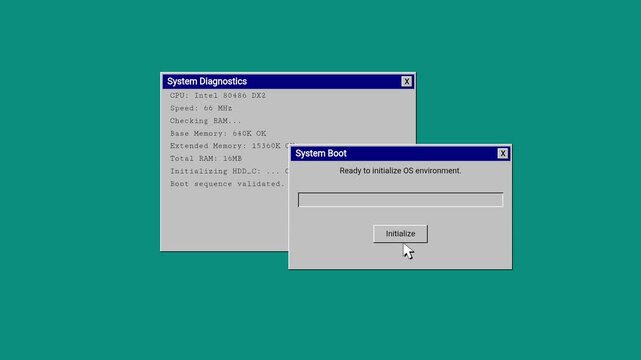The image size is (641, 360).
Task: Click the 'Initializing HDD_C:' line
Action: click(x=229, y=171)
